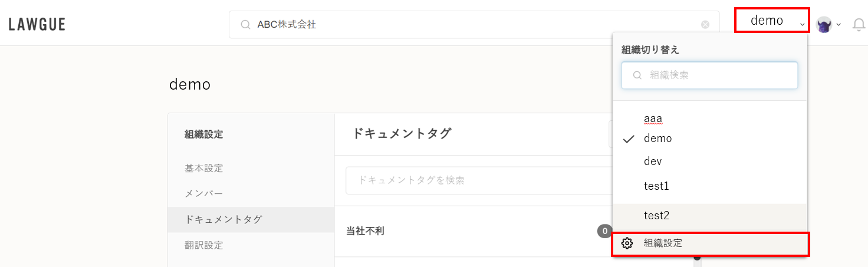Click the checkmark next to demo
Viewport: 868px width, 267px height.
point(629,139)
